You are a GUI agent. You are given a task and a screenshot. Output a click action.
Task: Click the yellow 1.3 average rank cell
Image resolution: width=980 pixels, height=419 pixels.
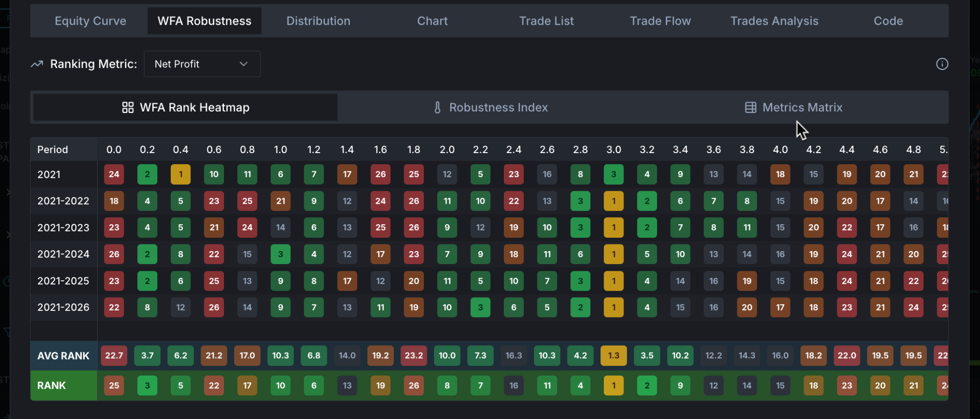[x=614, y=356]
